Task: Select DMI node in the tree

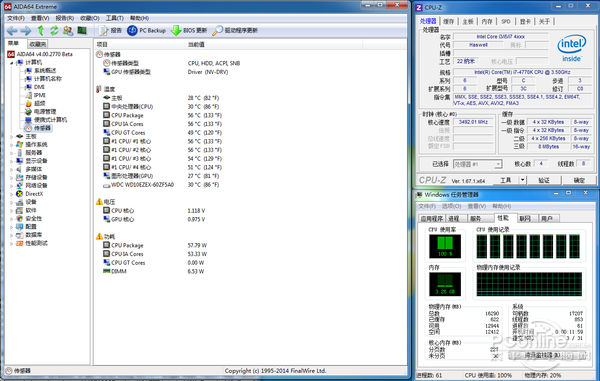Action: coord(35,87)
